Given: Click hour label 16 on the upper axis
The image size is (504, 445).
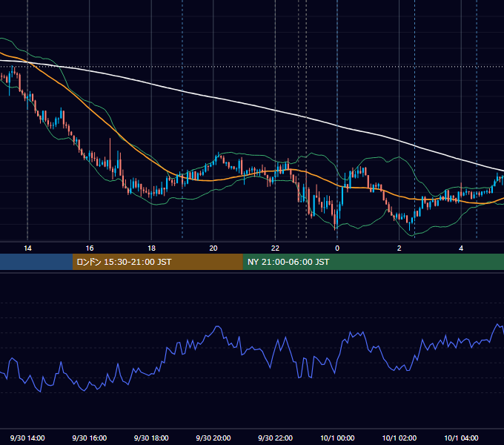Looking at the screenshot, I should click(x=90, y=248).
